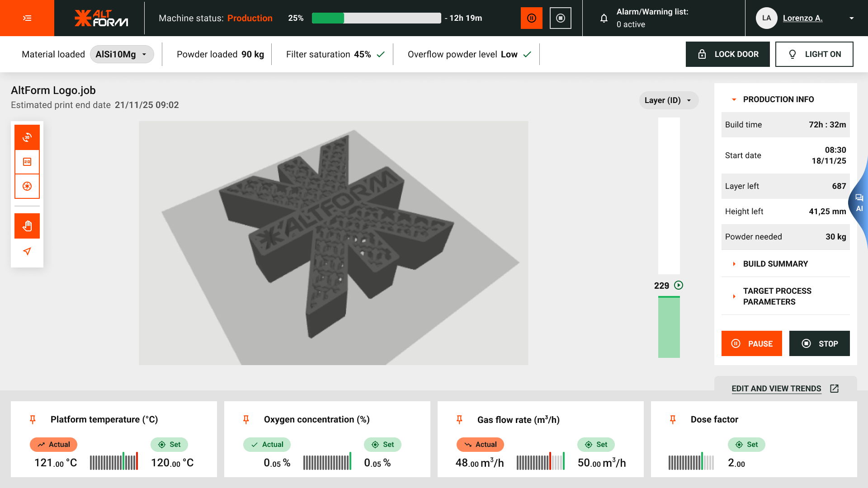Screen dimensions: 868x488
Task: Click the Platform temperature Set badge
Action: 169,445
